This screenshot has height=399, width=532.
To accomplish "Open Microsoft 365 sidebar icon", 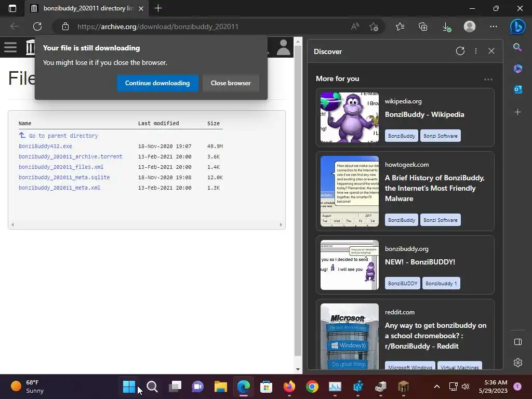I will (517, 69).
